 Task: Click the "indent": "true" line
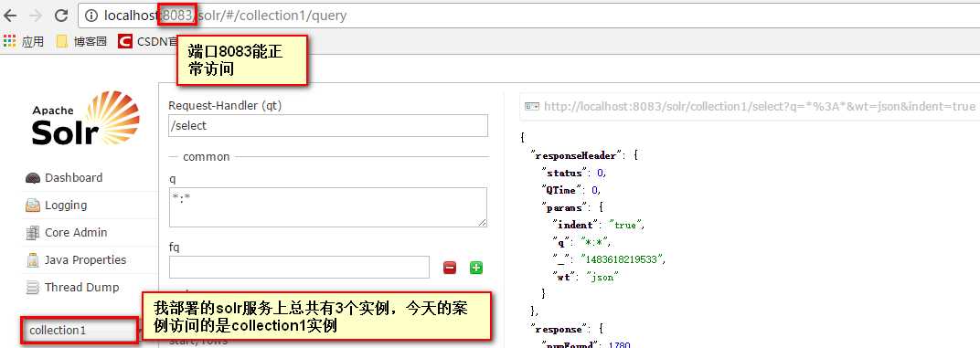[x=598, y=225]
